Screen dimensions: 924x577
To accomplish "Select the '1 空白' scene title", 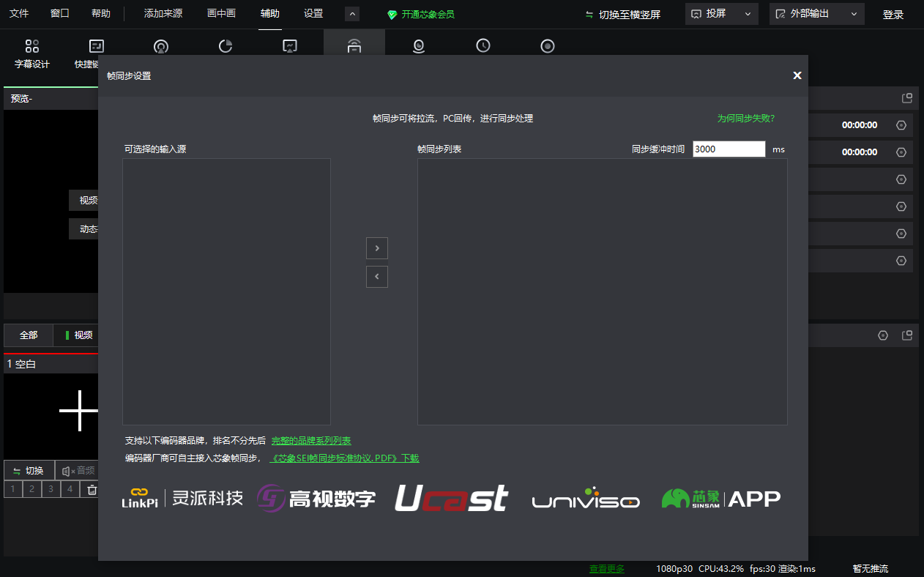I will coord(21,364).
